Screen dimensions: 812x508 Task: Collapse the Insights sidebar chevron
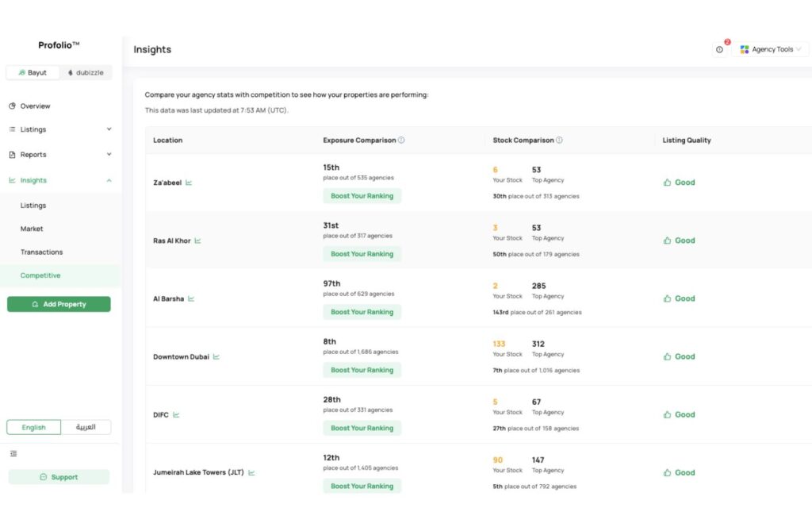(109, 180)
